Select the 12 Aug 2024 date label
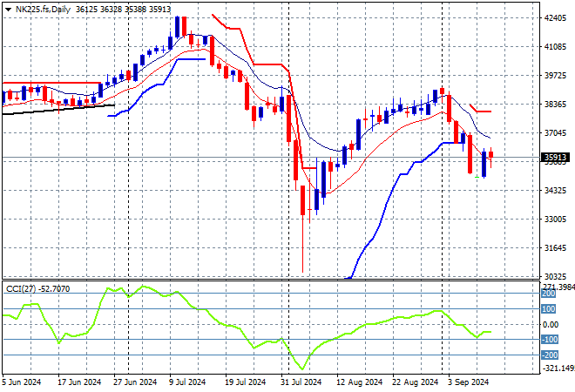The width and height of the screenshot is (575, 392). click(x=359, y=382)
